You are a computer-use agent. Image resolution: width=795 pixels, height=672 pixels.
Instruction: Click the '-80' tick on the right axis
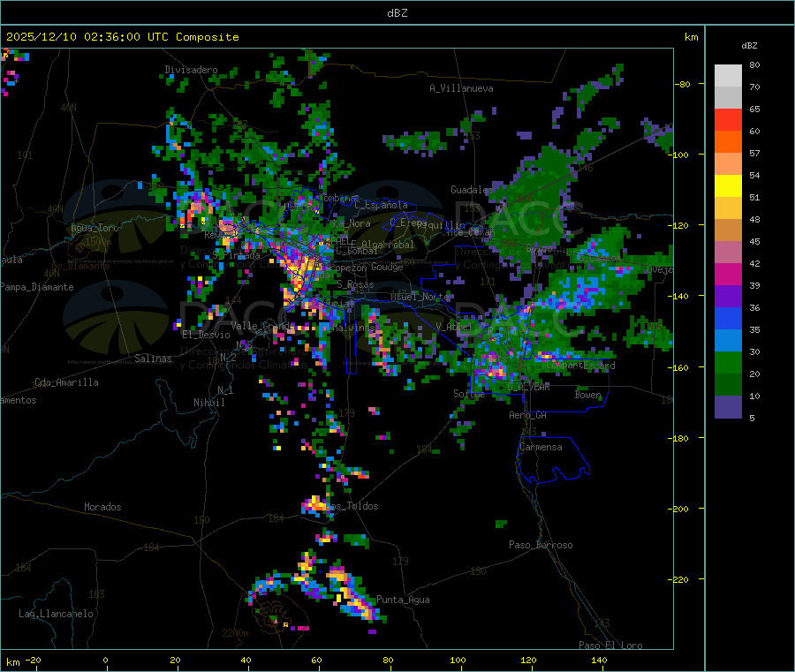tap(683, 84)
